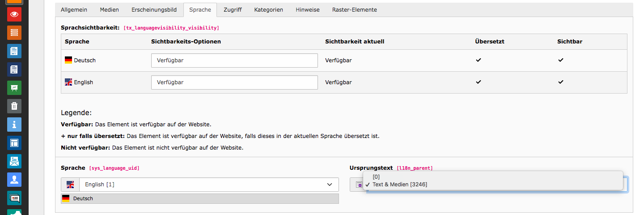Open the View module with red eye icon

14,14
